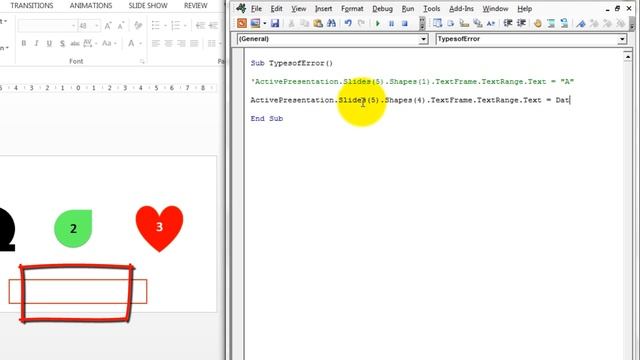Open Font dialog launcher in PowerPoint ribbon
The height and width of the screenshot is (360, 640).
[142, 62]
